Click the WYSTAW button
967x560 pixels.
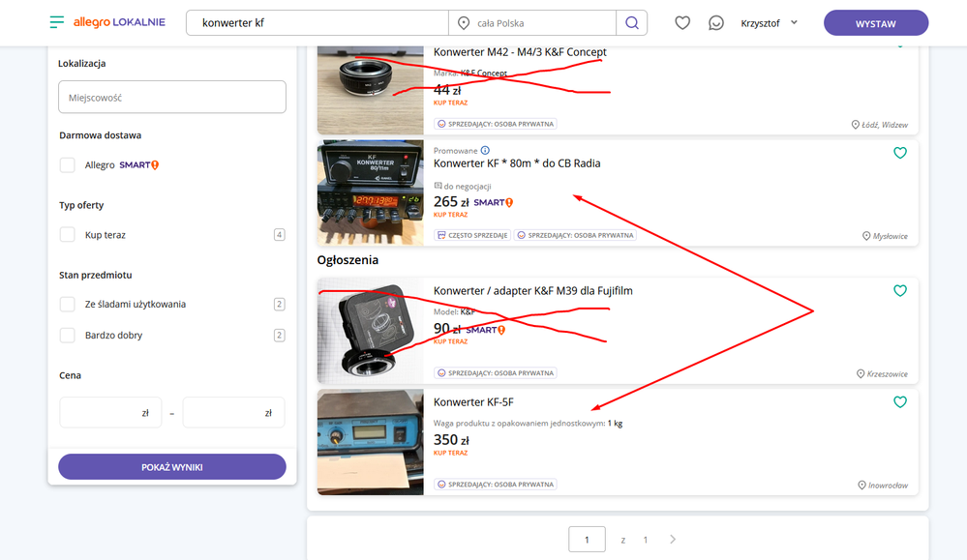(x=875, y=21)
